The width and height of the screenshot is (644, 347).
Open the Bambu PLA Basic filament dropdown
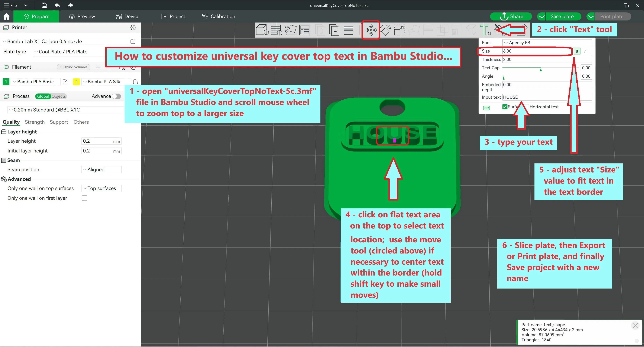click(36, 82)
